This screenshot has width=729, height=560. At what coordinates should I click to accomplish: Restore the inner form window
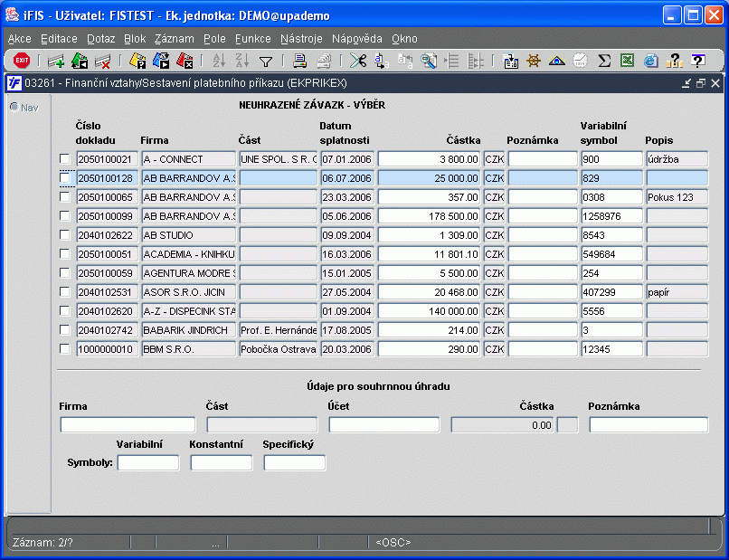point(701,83)
